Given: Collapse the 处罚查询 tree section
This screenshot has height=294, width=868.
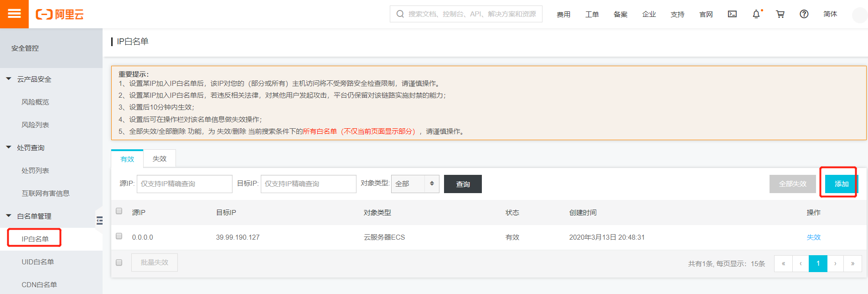Looking at the screenshot, I should [9, 147].
